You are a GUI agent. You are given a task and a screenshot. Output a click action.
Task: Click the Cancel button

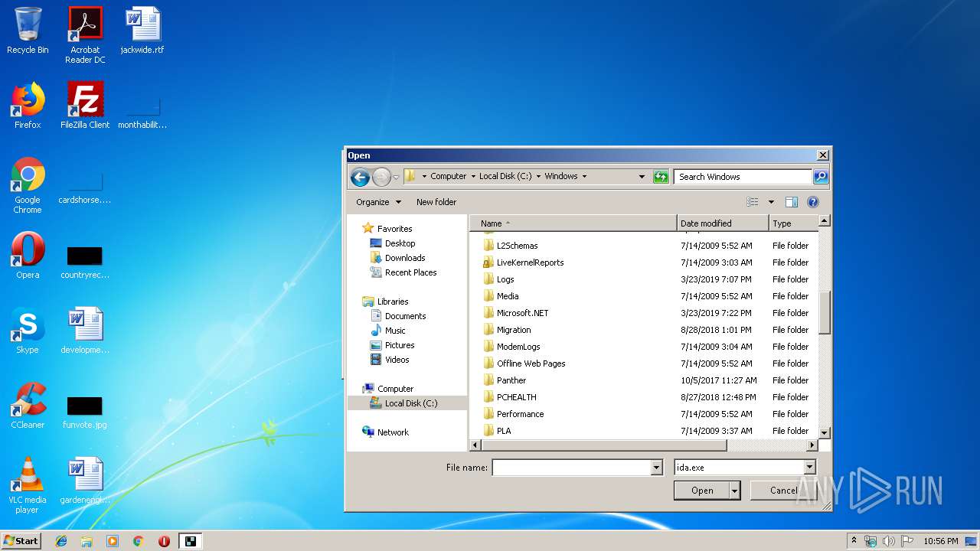tap(783, 491)
